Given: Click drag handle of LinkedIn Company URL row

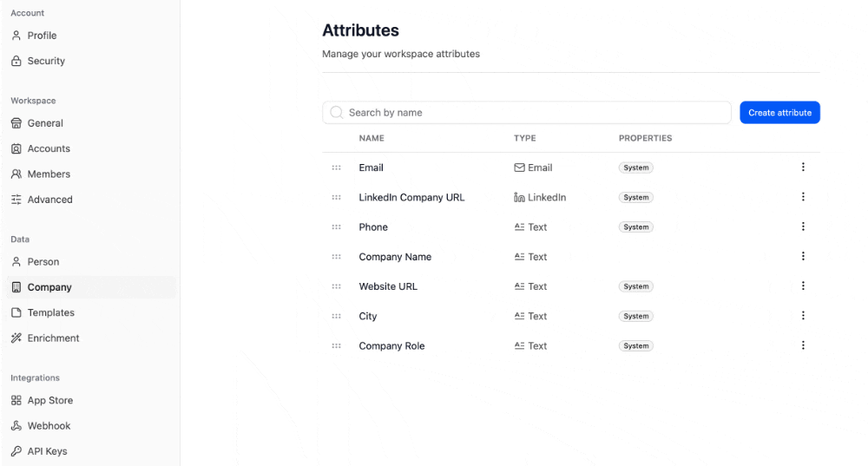Looking at the screenshot, I should 336,198.
